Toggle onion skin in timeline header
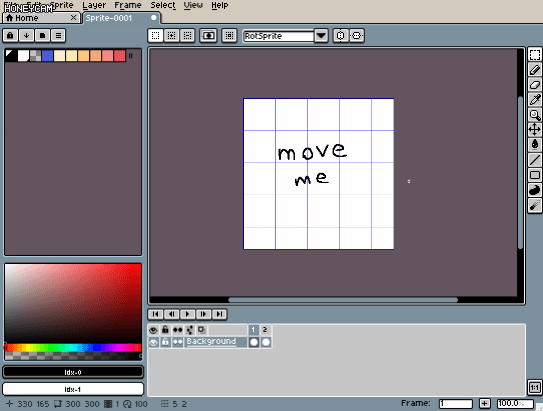Image resolution: width=543 pixels, height=411 pixels. point(189,330)
